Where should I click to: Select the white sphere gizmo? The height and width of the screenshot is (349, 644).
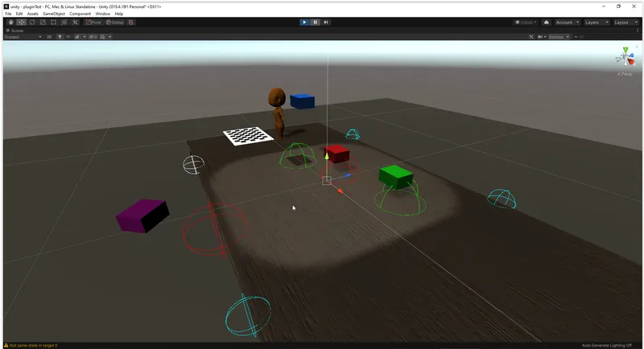[193, 165]
